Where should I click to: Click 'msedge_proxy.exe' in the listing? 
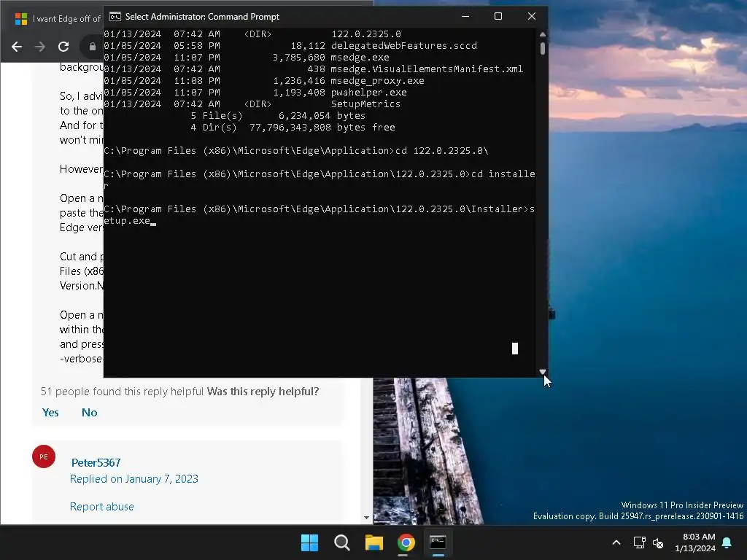click(x=378, y=80)
